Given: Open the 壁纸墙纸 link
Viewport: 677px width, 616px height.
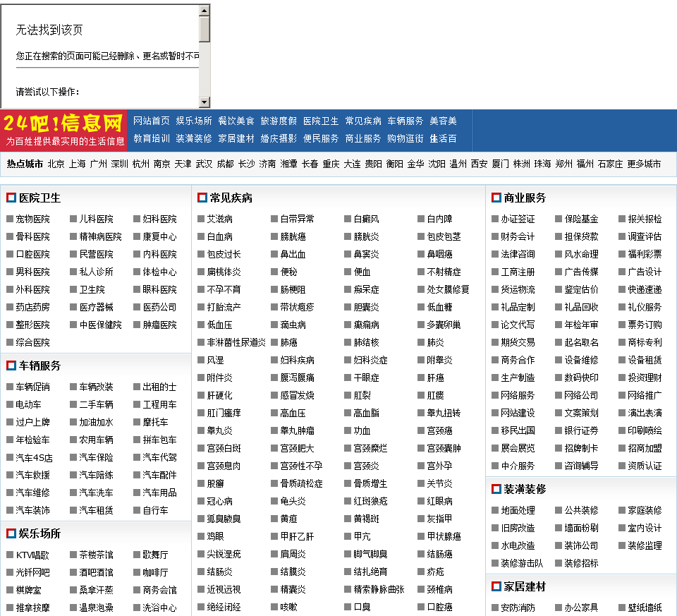Looking at the screenshot, I should click(x=645, y=608).
